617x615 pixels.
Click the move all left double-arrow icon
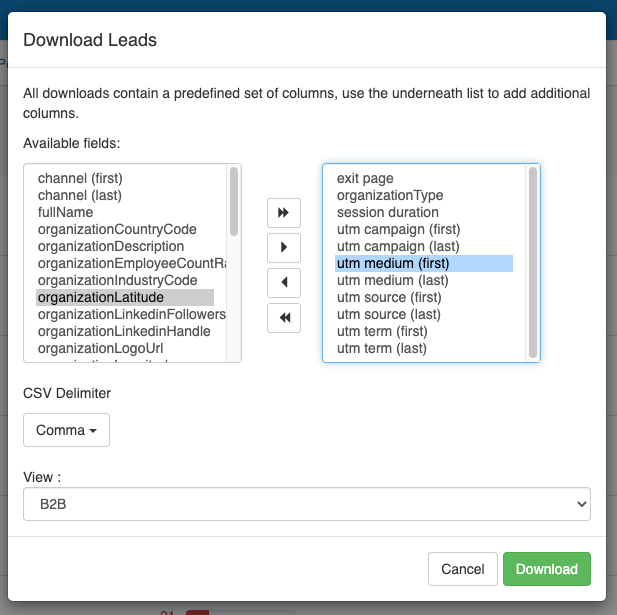[284, 317]
